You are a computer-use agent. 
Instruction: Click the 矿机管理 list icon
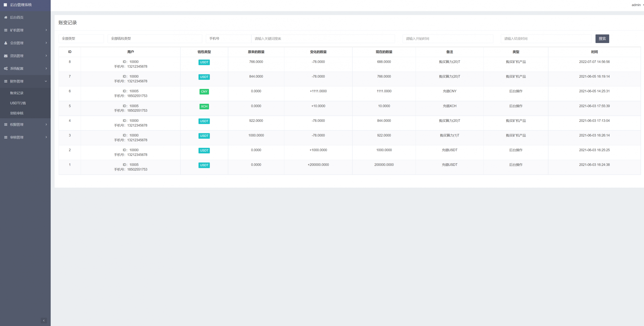pyautogui.click(x=6, y=30)
